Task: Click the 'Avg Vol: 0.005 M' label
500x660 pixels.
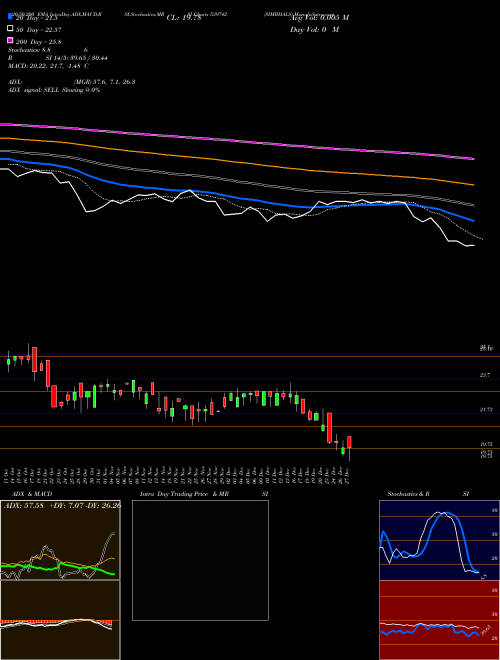Action: [x=319, y=18]
